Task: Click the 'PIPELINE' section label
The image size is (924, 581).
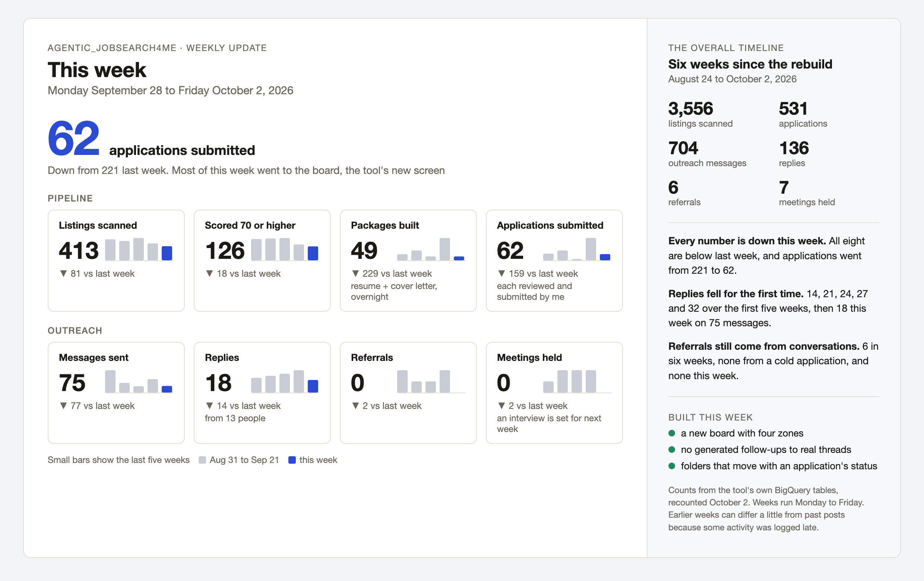Action: pyautogui.click(x=70, y=198)
